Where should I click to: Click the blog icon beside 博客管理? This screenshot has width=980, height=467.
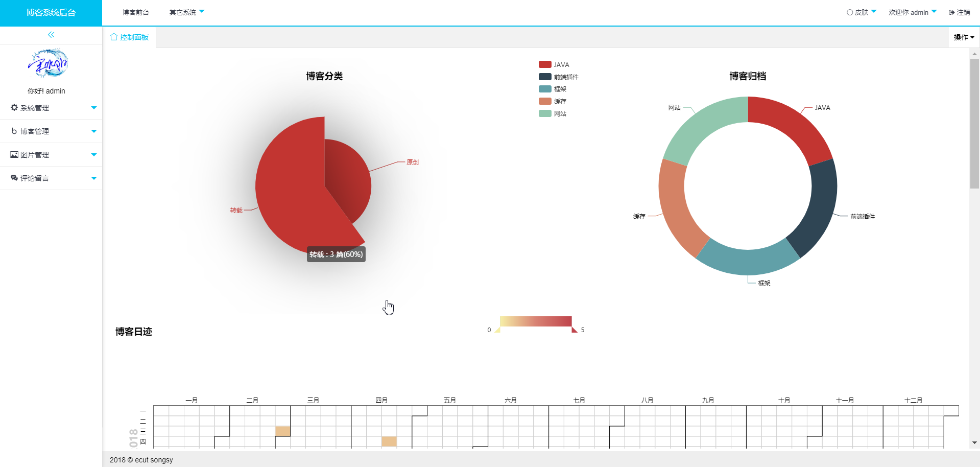tap(14, 131)
